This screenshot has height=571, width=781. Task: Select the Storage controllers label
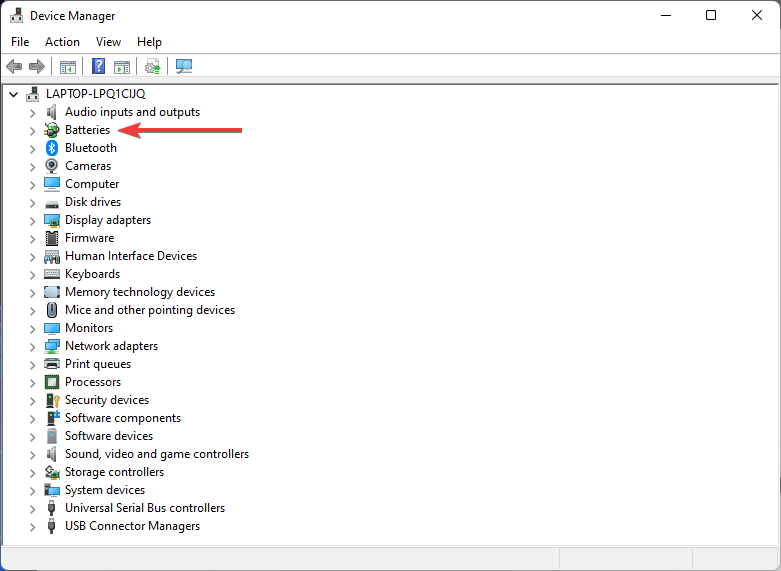tap(115, 472)
